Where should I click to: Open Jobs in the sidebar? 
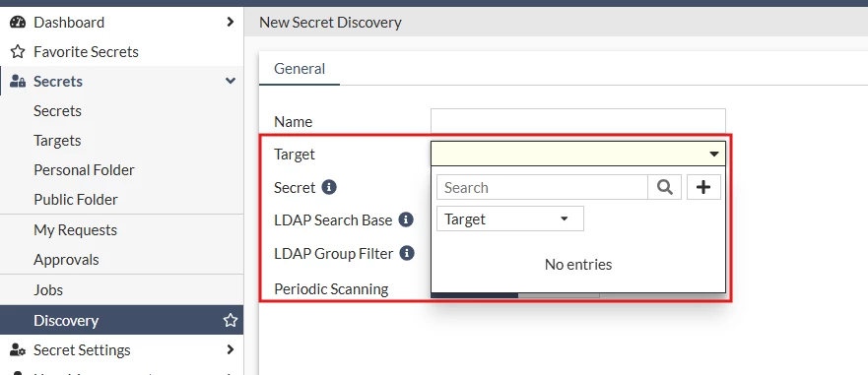click(122, 289)
